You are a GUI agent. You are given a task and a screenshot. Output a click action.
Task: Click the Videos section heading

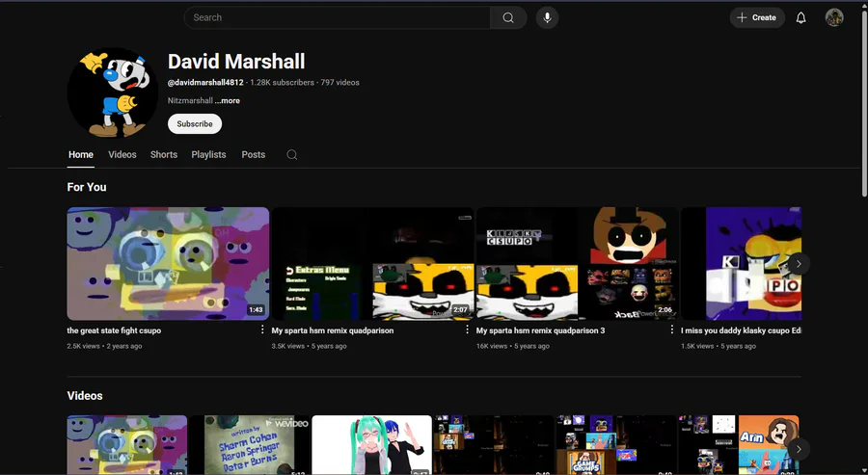[x=85, y=396]
